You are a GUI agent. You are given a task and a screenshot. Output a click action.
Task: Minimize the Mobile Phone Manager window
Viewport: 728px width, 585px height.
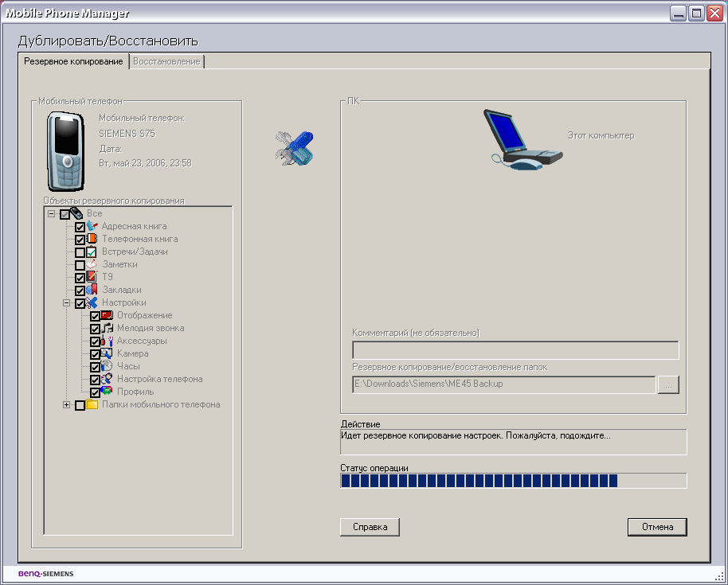pos(679,13)
